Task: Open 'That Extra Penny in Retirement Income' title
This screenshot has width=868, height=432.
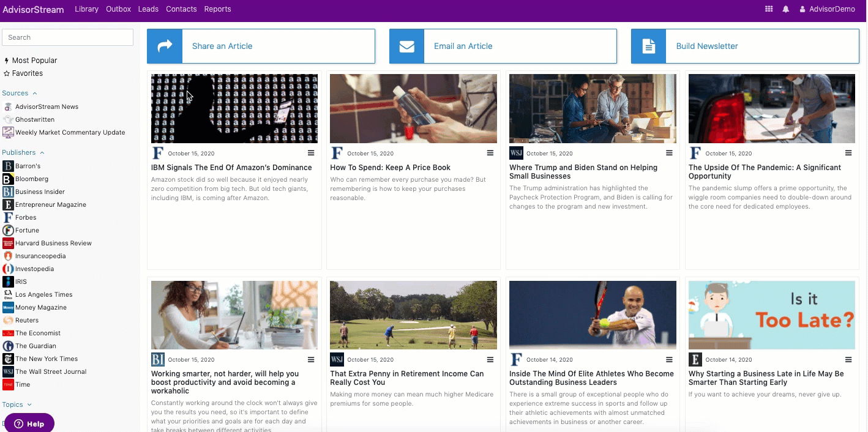Action: 407,378
